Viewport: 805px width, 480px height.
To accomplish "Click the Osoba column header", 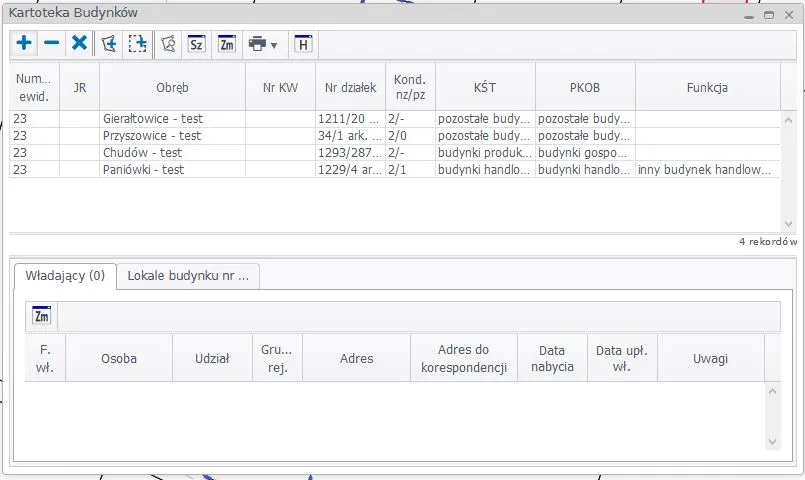I will tap(118, 358).
